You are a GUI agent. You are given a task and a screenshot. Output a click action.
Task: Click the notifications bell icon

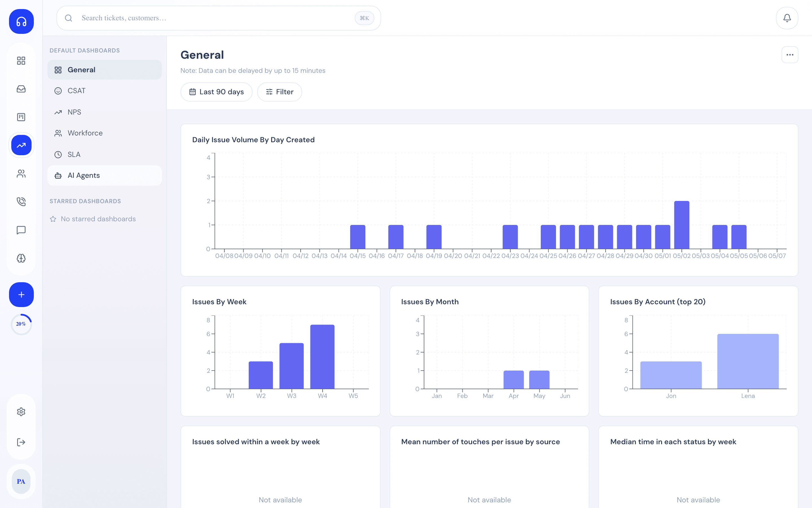pyautogui.click(x=787, y=18)
